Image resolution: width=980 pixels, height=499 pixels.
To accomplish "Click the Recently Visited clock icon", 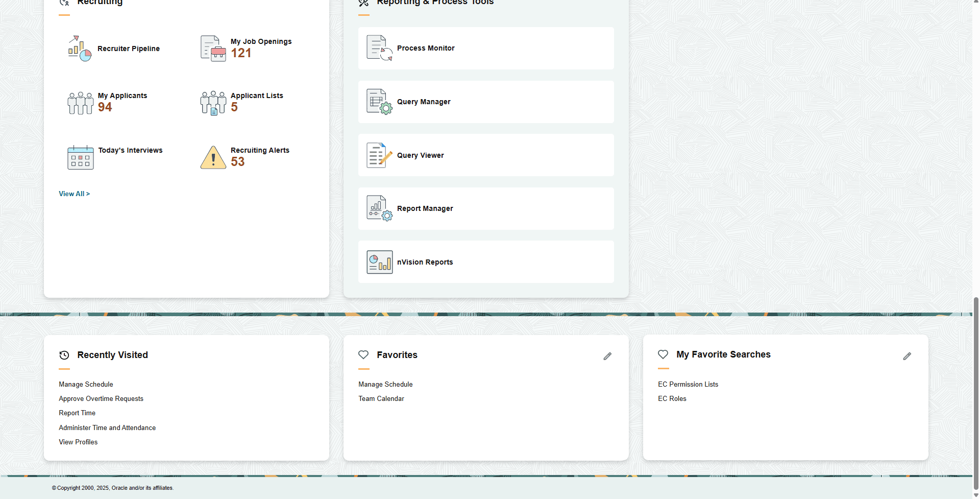I will pos(64,355).
